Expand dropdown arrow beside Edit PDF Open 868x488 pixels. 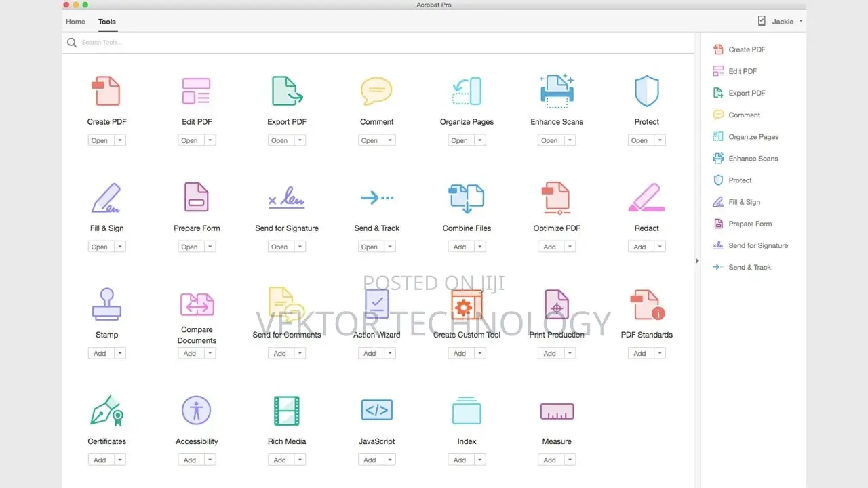point(210,140)
